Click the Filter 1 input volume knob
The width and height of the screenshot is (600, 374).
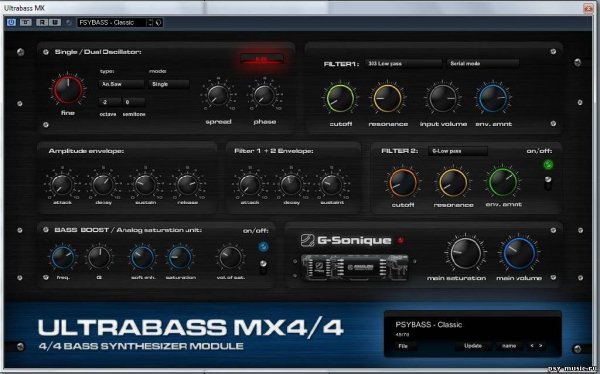(442, 99)
